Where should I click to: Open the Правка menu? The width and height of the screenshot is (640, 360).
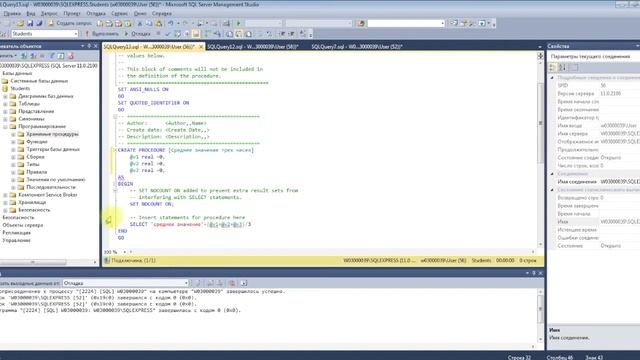12,13
